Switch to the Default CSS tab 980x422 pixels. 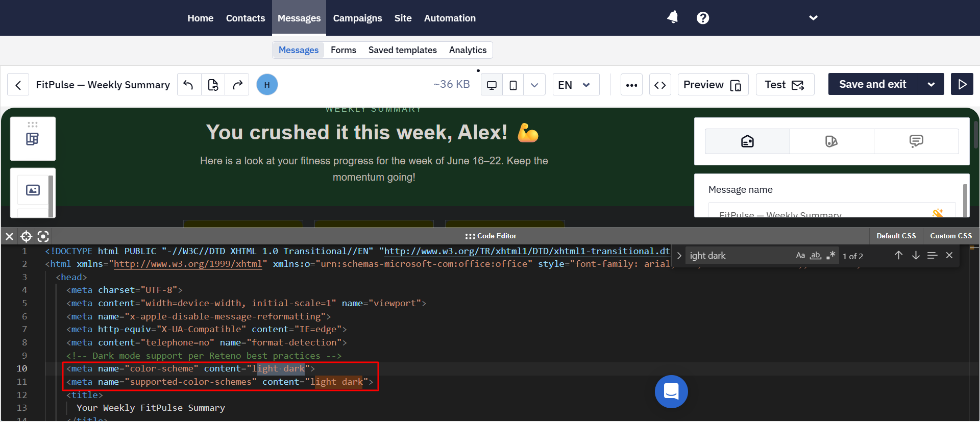tap(896, 236)
